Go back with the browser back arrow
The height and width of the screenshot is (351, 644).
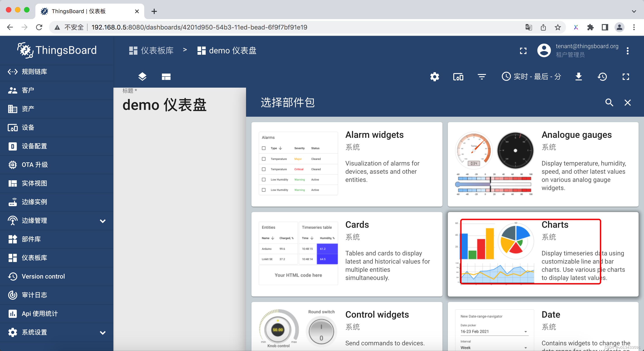coord(10,27)
